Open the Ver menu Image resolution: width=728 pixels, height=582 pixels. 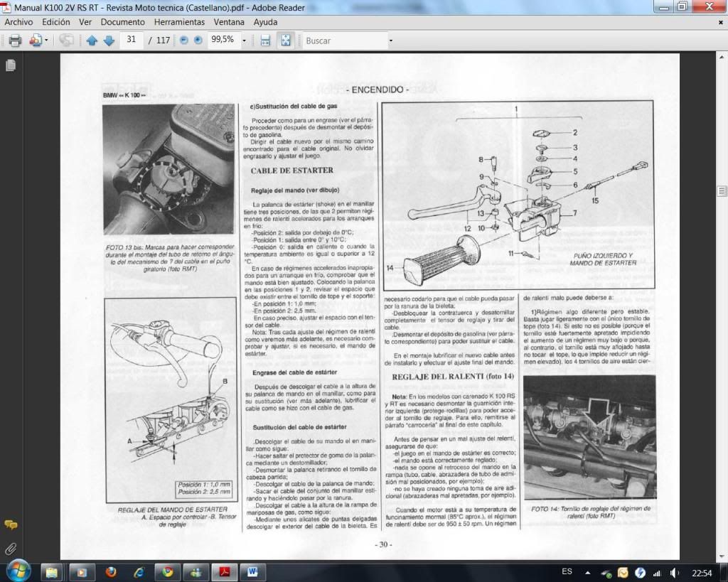click(85, 22)
